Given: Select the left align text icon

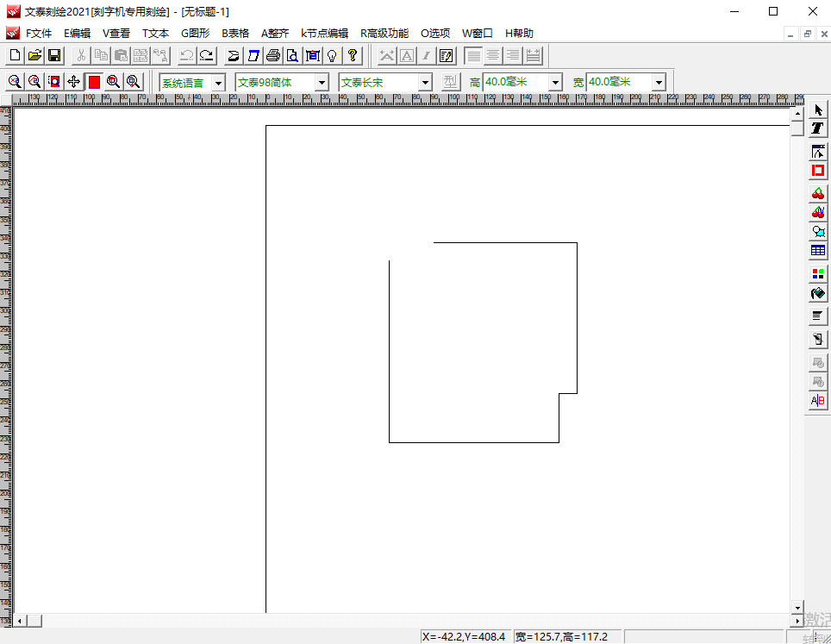Looking at the screenshot, I should 473,55.
